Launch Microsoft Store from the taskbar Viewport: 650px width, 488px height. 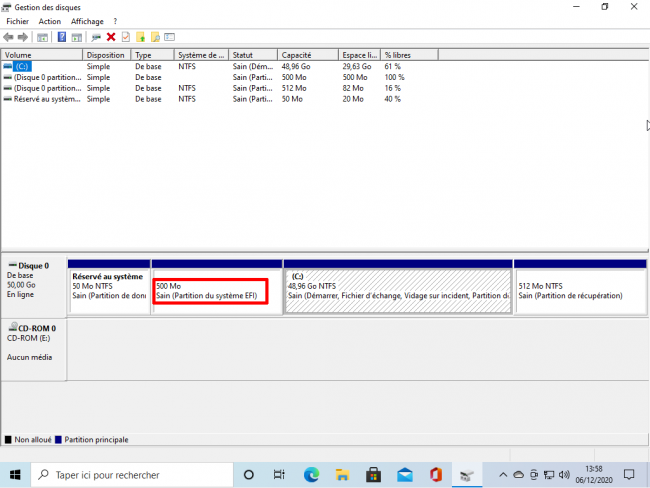coord(373,474)
